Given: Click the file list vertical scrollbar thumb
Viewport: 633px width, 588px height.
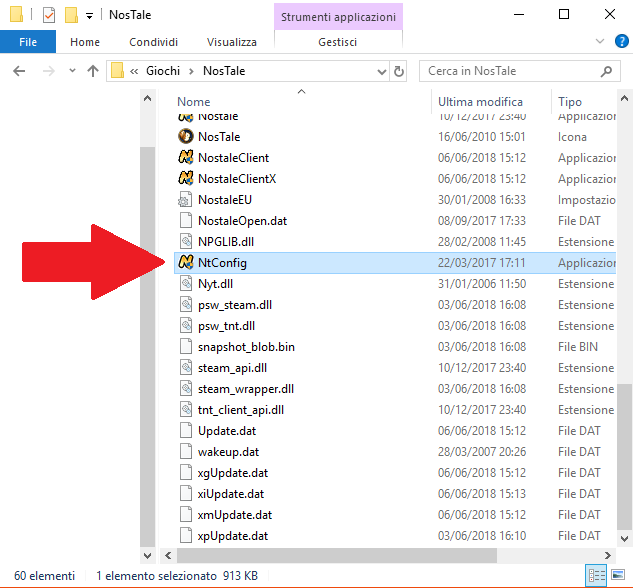Looking at the screenshot, I should (x=624, y=456).
